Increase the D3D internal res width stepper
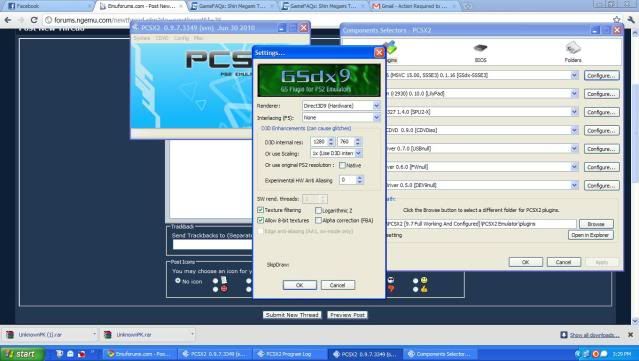Viewport: 639px width, 361px height. click(331, 139)
